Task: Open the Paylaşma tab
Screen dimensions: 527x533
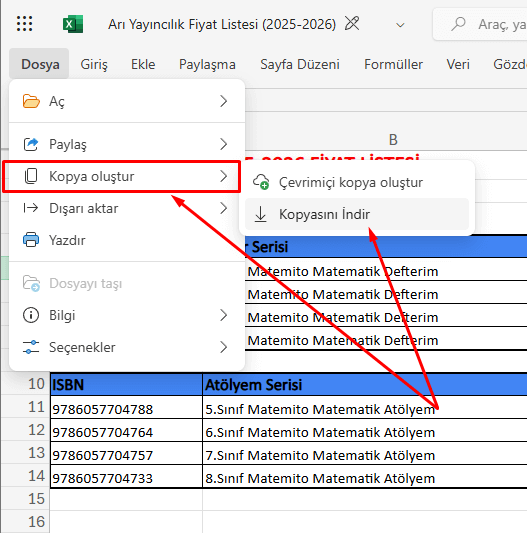Action: point(207,64)
